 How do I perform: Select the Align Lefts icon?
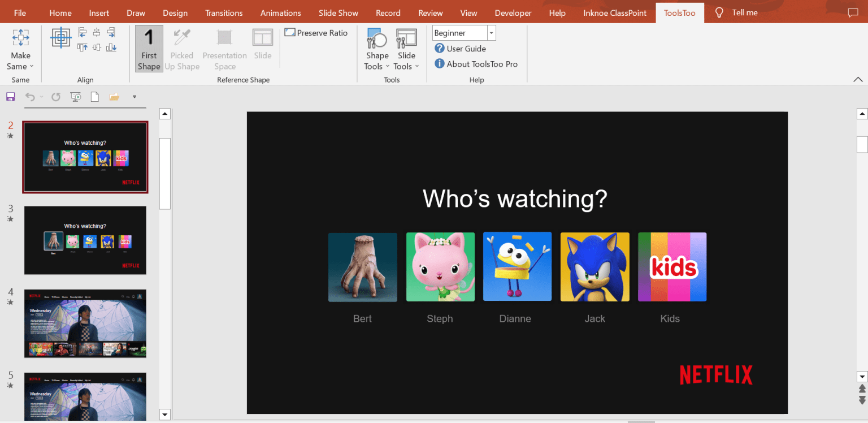click(x=83, y=33)
